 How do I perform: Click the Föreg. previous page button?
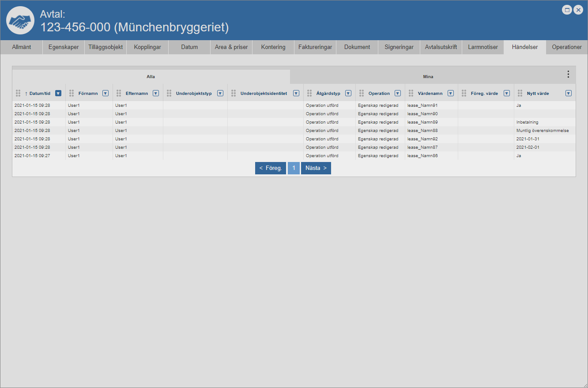[271, 168]
